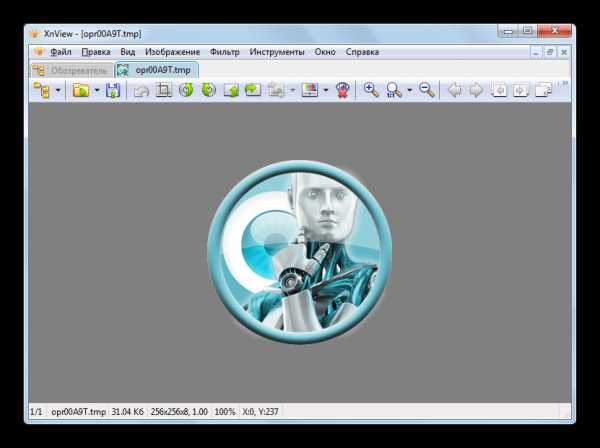The width and height of the screenshot is (600, 448).
Task: Click the previous page icon
Action: tap(499, 90)
